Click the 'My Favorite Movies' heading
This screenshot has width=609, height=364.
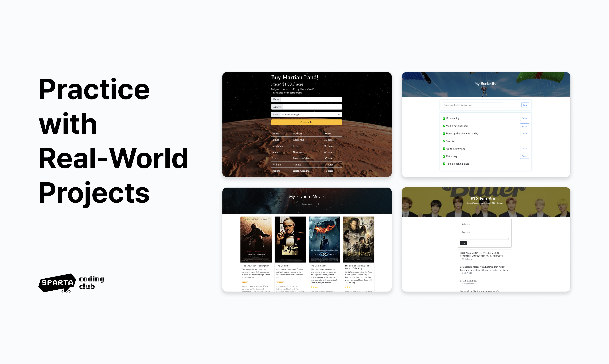tap(307, 197)
